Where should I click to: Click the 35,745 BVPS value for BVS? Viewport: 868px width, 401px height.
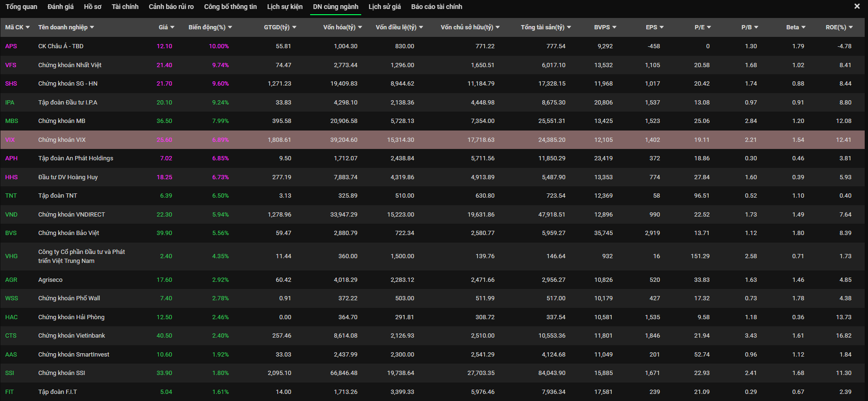[x=604, y=233]
